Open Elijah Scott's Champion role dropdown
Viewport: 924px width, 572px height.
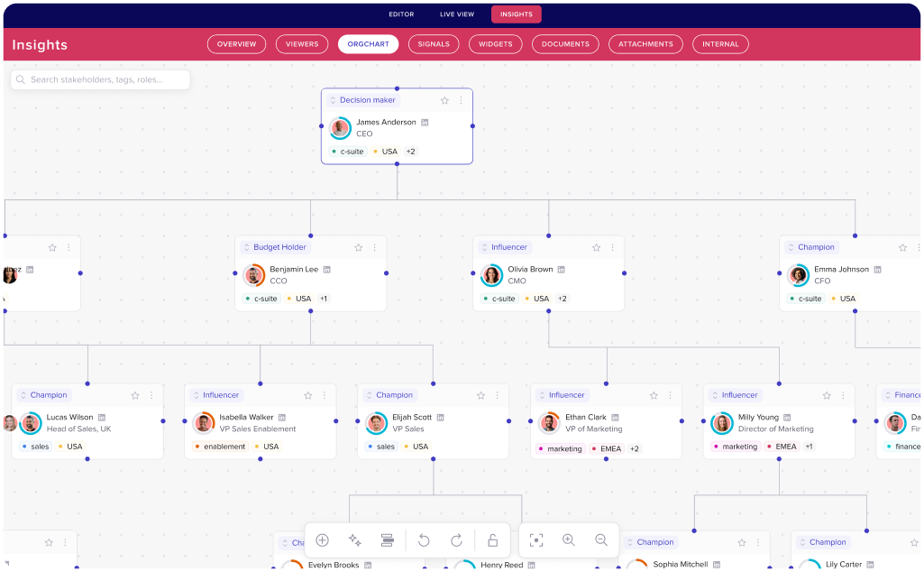pos(390,396)
